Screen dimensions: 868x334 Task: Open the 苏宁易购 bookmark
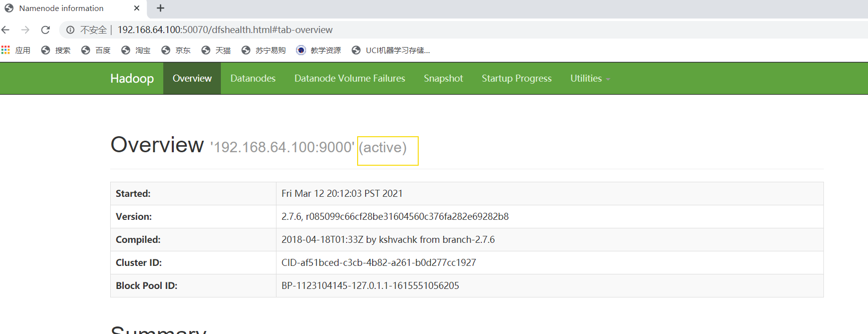[263, 50]
